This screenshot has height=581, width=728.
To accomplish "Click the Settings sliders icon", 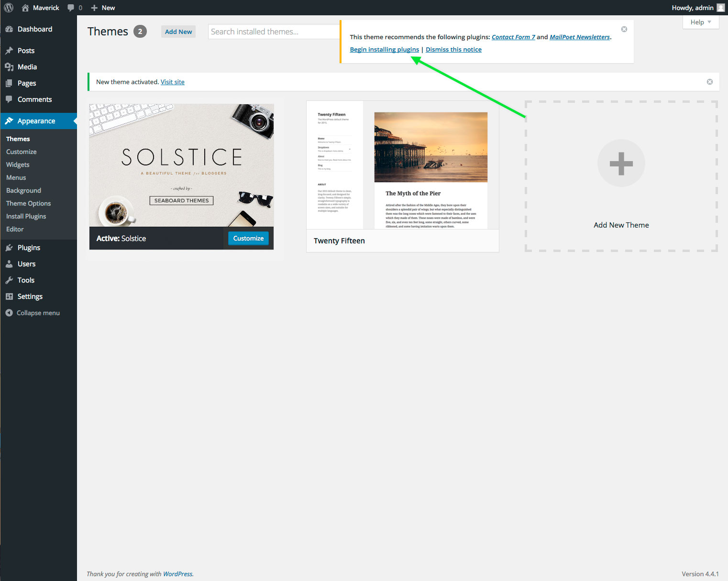I will coord(9,296).
